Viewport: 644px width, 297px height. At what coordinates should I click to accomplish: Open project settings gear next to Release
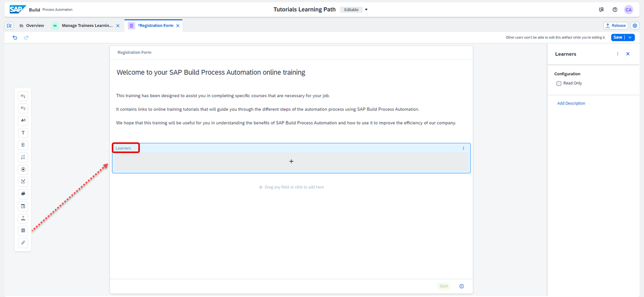(x=635, y=26)
